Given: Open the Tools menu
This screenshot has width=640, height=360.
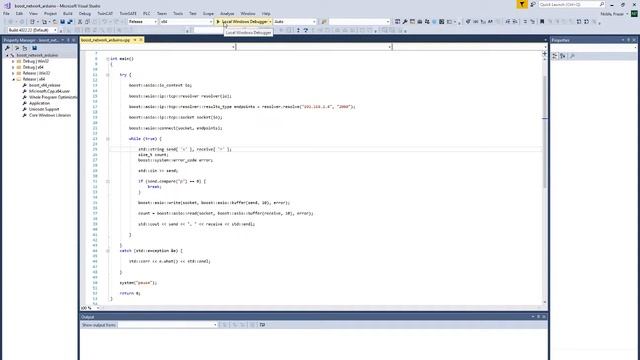Looking at the screenshot, I should 178,13.
